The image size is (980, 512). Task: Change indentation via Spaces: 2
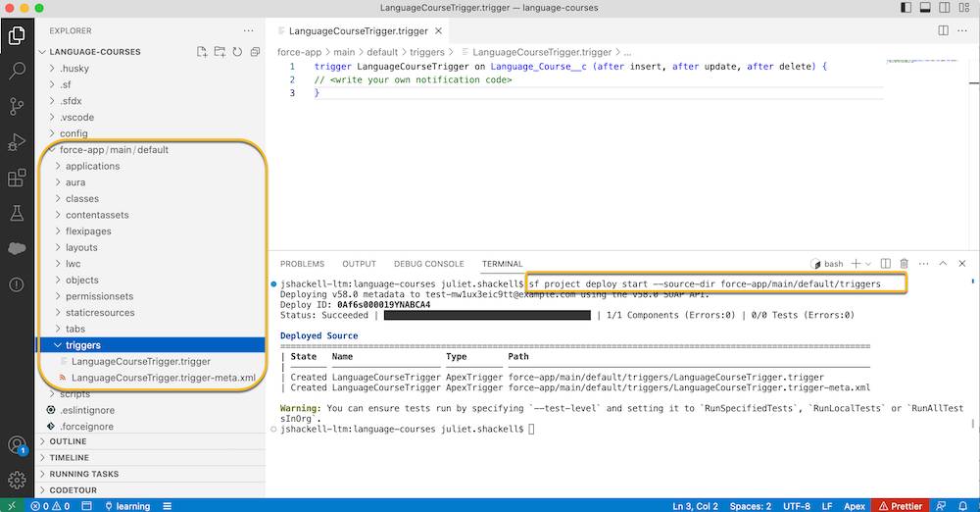pyautogui.click(x=750, y=506)
